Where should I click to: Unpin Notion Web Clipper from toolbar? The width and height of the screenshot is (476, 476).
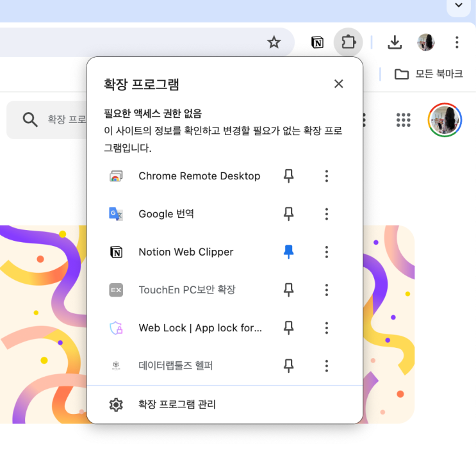[x=288, y=252]
